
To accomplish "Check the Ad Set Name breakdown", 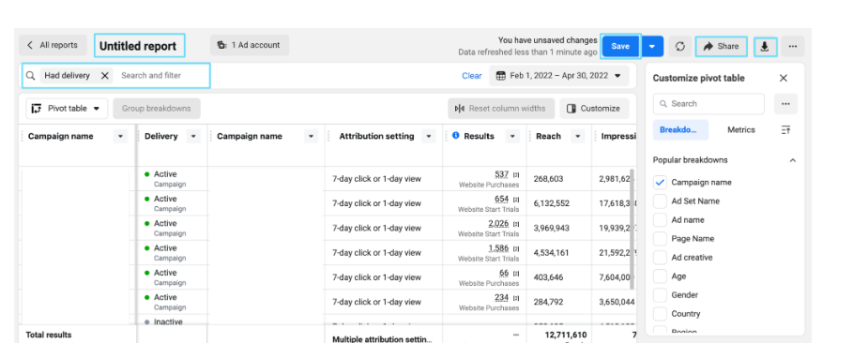I will click(660, 201).
